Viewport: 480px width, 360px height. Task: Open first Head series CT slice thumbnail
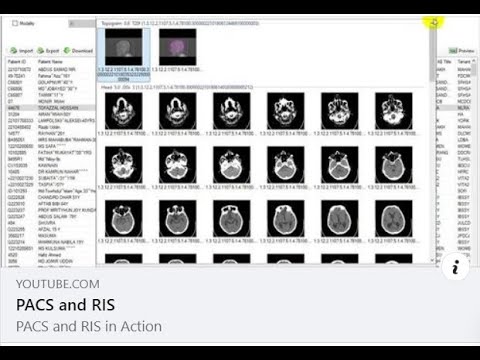[124, 111]
